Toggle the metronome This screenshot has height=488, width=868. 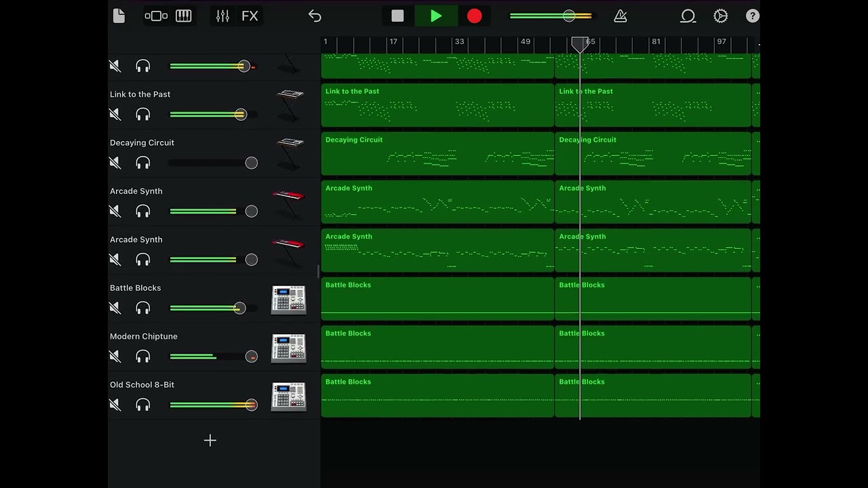620,16
